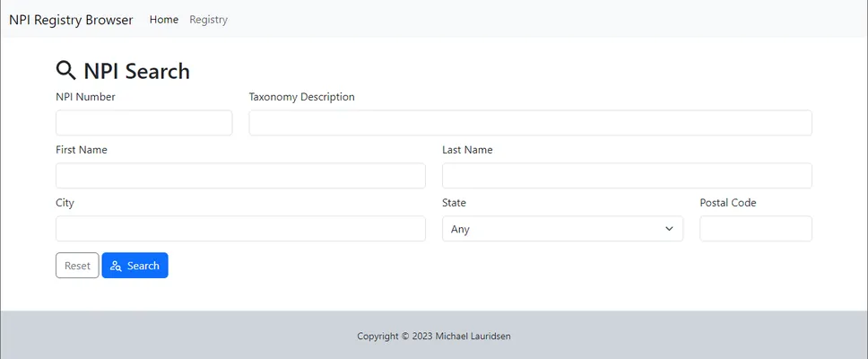Click into the Taxonomy Description field
The image size is (868, 359).
pos(530,123)
